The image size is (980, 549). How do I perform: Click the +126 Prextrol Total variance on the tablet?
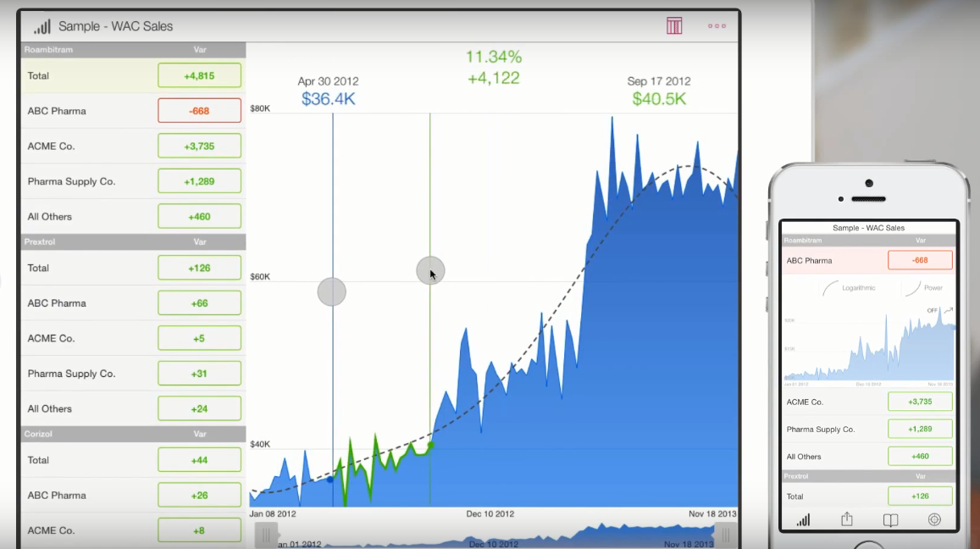(199, 268)
